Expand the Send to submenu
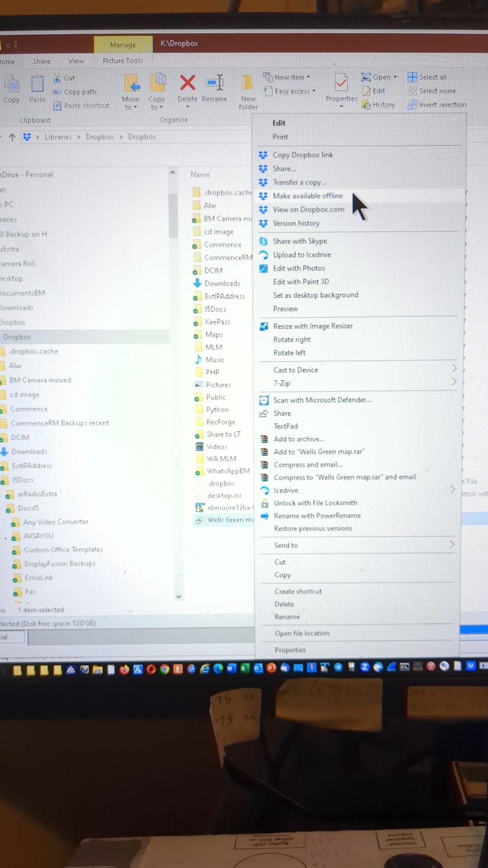Image resolution: width=488 pixels, height=868 pixels. (x=452, y=545)
